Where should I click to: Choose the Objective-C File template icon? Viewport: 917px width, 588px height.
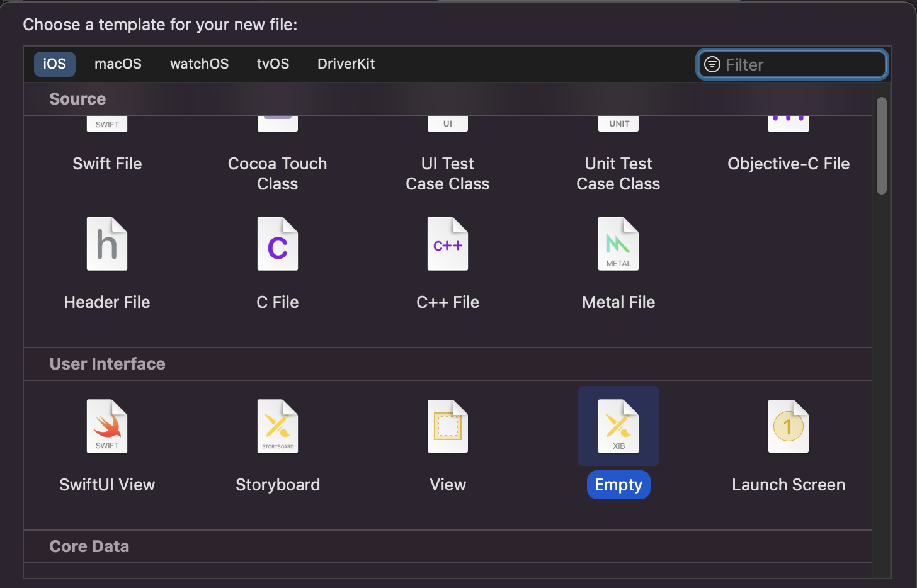pyautogui.click(x=789, y=124)
